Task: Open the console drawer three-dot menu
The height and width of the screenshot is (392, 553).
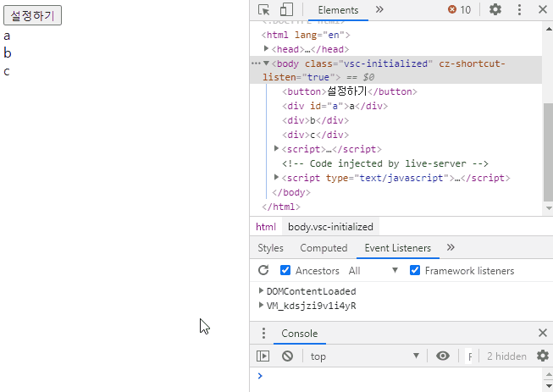Action: [264, 333]
